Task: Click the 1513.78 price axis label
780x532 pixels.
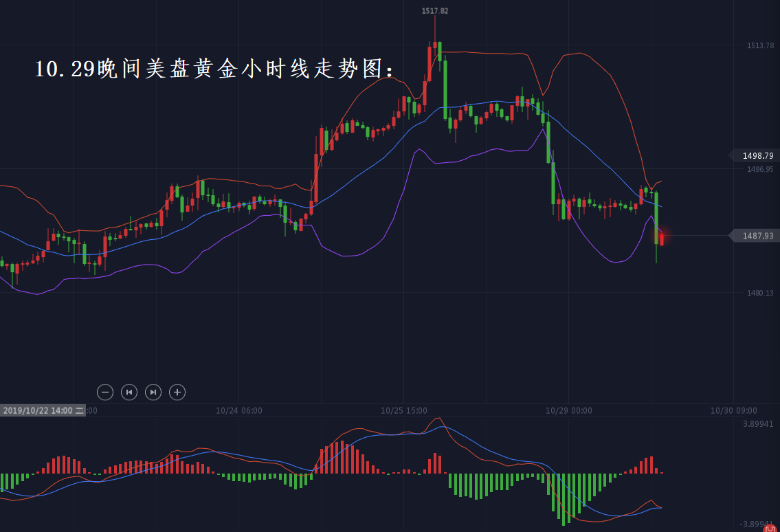Action: coord(760,45)
